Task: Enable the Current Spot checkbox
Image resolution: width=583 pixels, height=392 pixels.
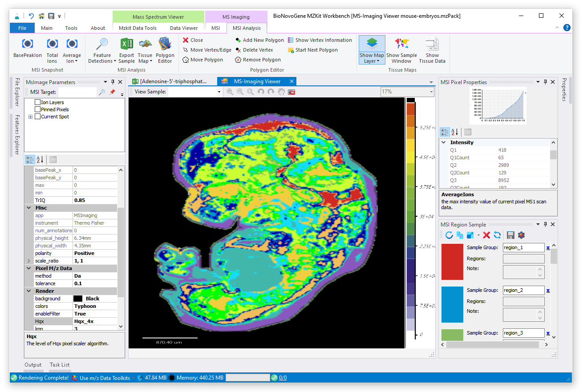Action: pyautogui.click(x=38, y=117)
